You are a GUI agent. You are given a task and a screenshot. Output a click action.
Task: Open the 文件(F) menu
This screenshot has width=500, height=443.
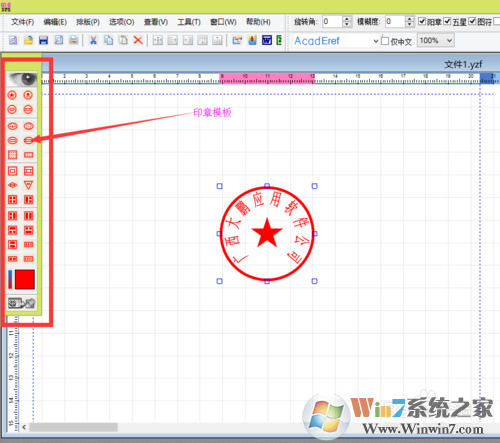click(x=23, y=22)
